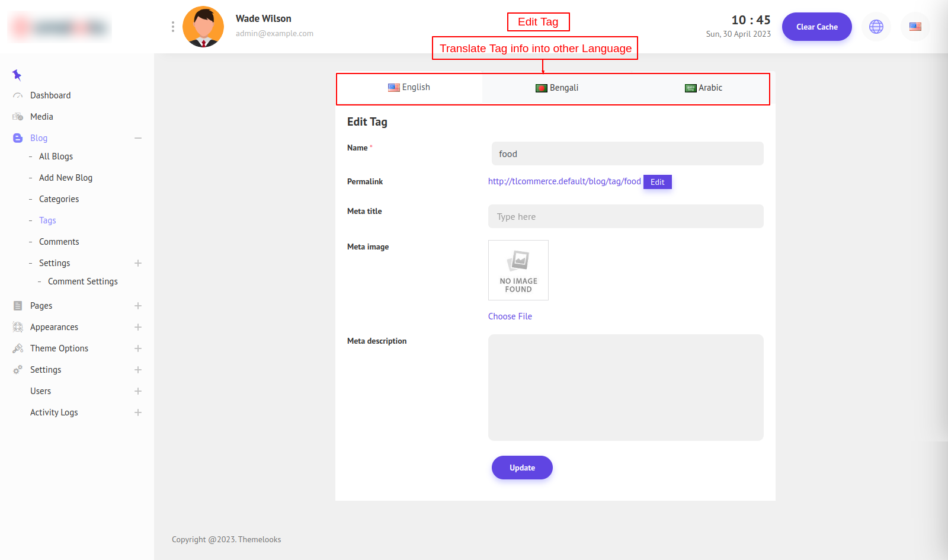Viewport: 948px width, 560px height.
Task: Click the No Image Found placeholder
Action: point(518,270)
